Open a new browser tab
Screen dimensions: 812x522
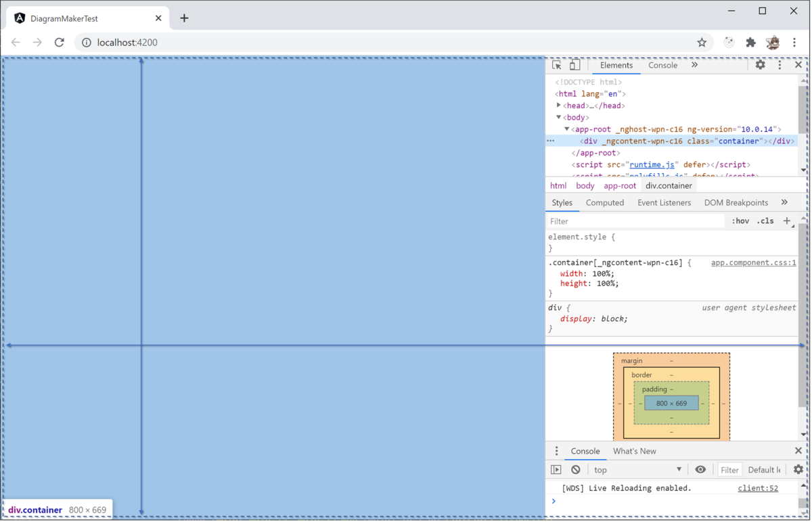(184, 18)
